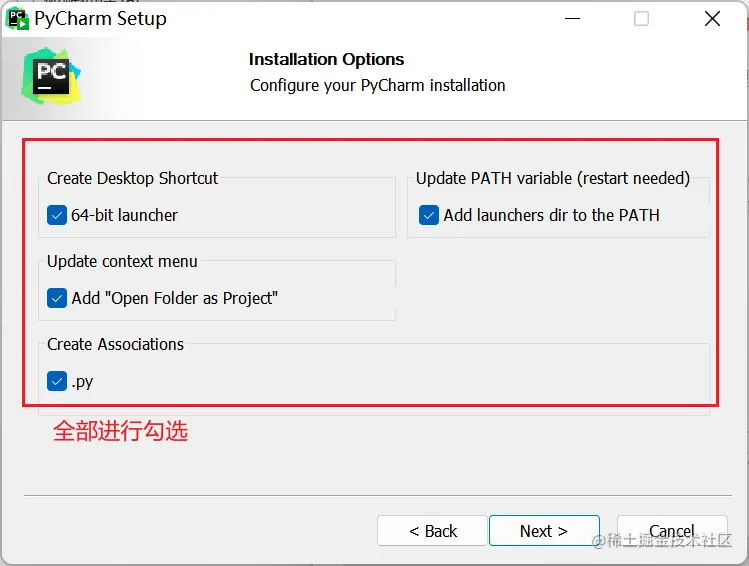Click the Next > button
The height and width of the screenshot is (566, 749).
(544, 531)
